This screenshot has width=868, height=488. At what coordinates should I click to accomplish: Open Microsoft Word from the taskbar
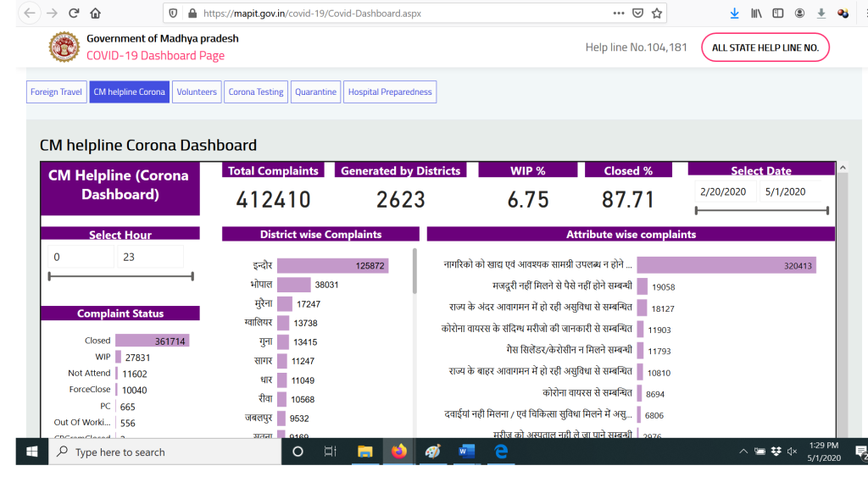pos(466,452)
